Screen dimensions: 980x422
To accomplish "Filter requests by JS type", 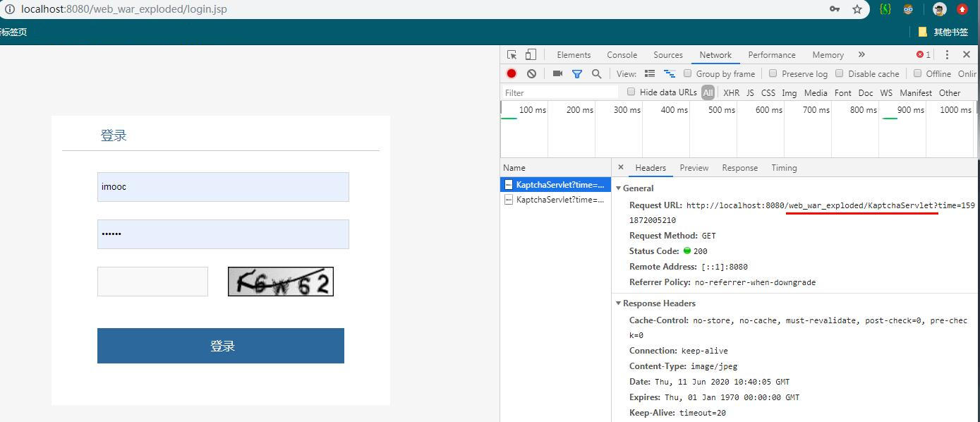I will pos(750,92).
